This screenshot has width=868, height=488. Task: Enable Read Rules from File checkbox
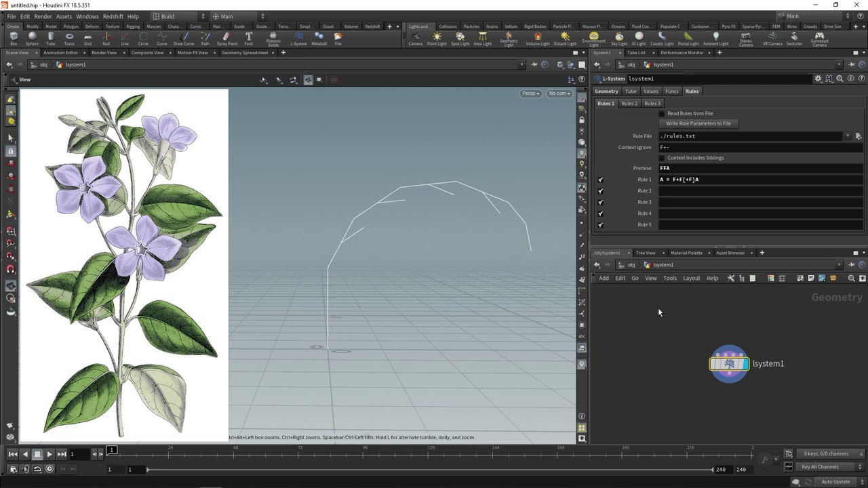coord(662,113)
